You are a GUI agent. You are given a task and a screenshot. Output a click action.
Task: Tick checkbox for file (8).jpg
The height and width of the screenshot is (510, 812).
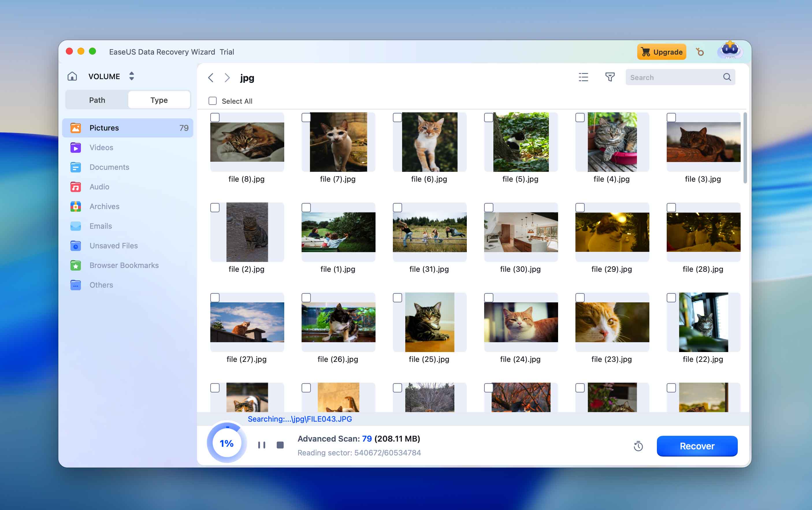click(x=215, y=118)
